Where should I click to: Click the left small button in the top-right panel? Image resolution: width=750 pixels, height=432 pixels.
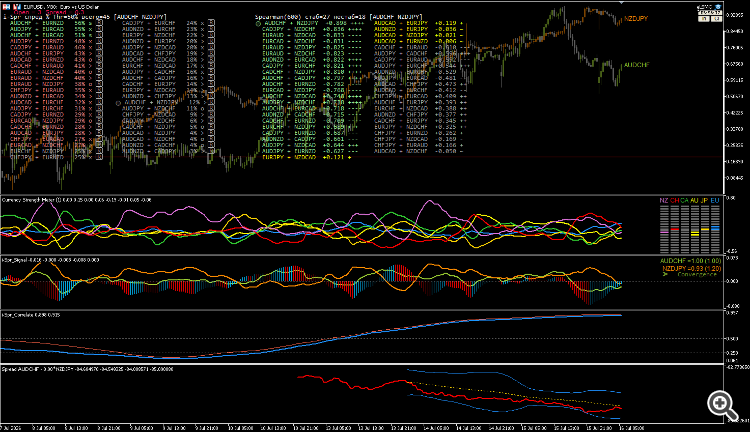point(704,19)
